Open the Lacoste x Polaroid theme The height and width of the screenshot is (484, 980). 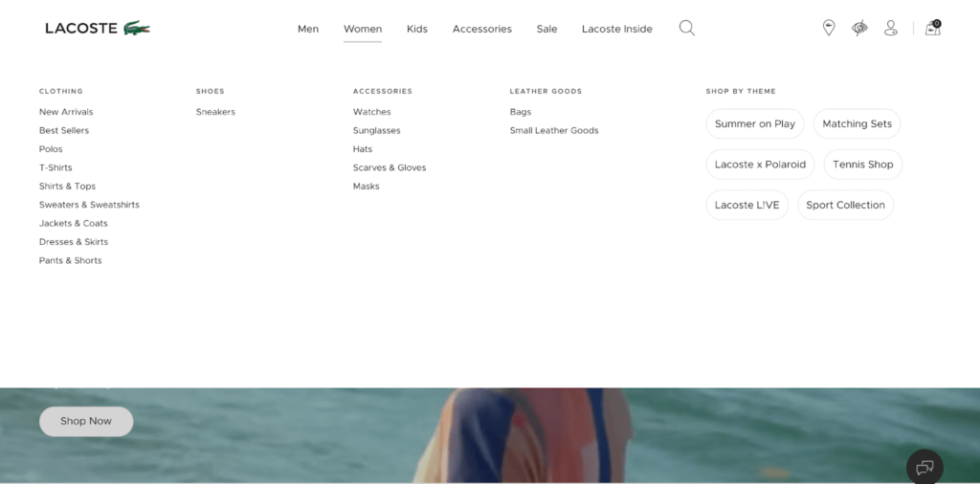(760, 165)
